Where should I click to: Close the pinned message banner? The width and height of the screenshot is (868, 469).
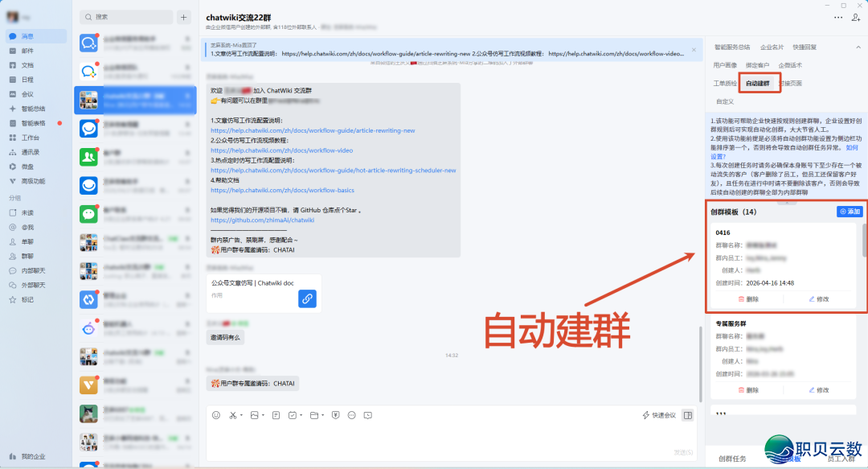(694, 50)
